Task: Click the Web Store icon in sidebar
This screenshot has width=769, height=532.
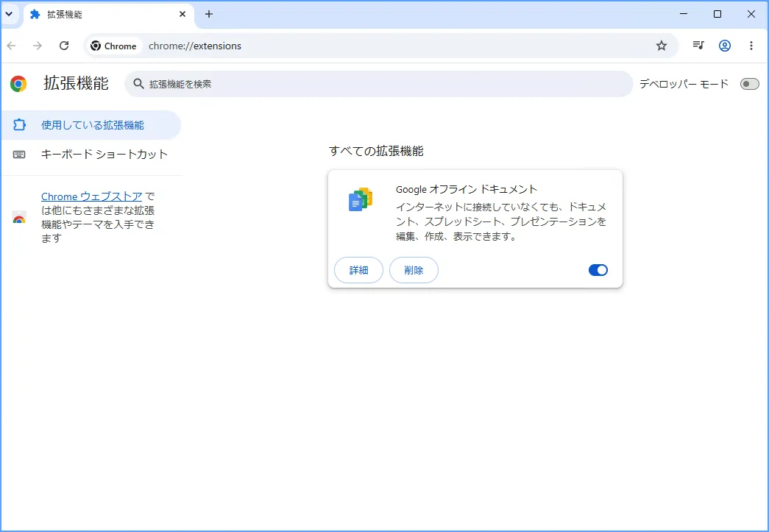Action: [19, 217]
